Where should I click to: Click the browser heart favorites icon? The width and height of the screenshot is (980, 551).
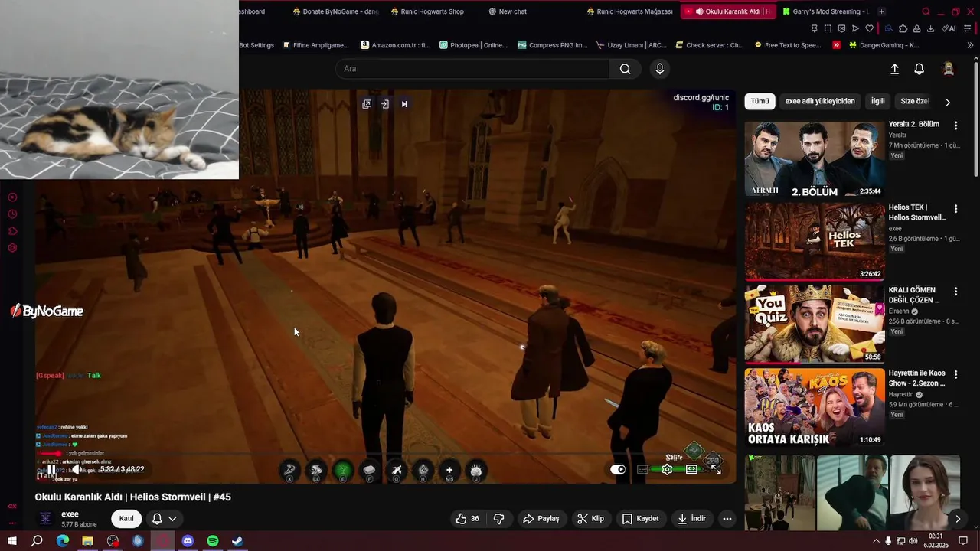[x=869, y=28]
